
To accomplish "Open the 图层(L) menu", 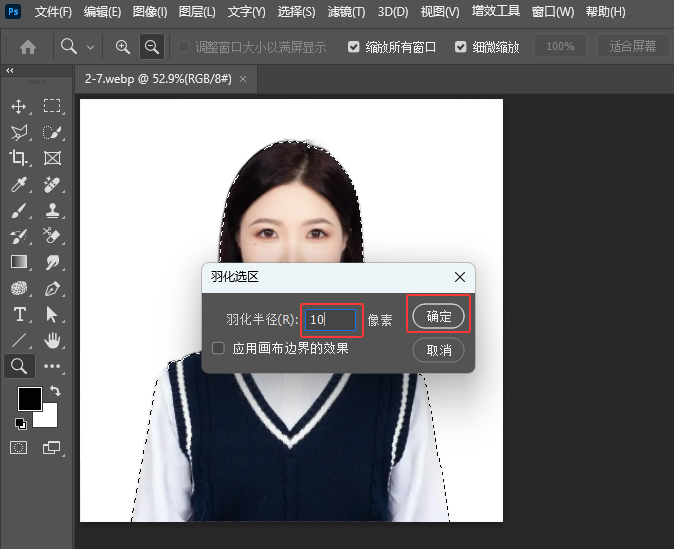I will 197,12.
